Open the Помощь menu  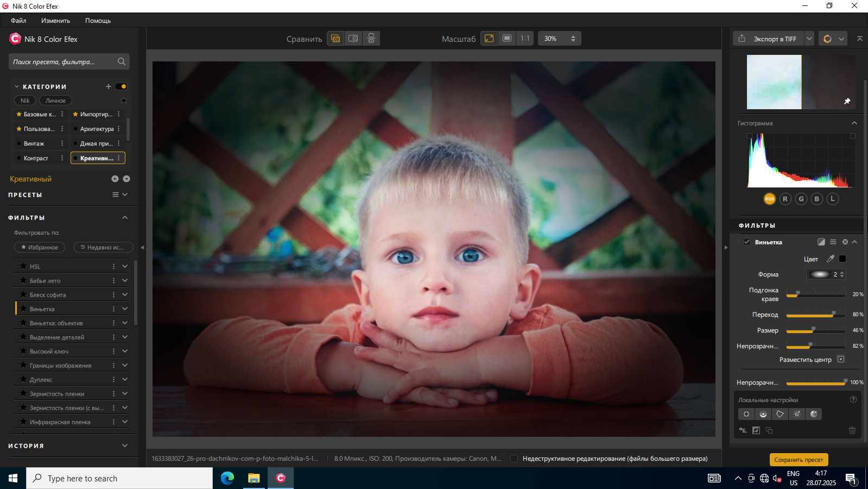pyautogui.click(x=98, y=21)
